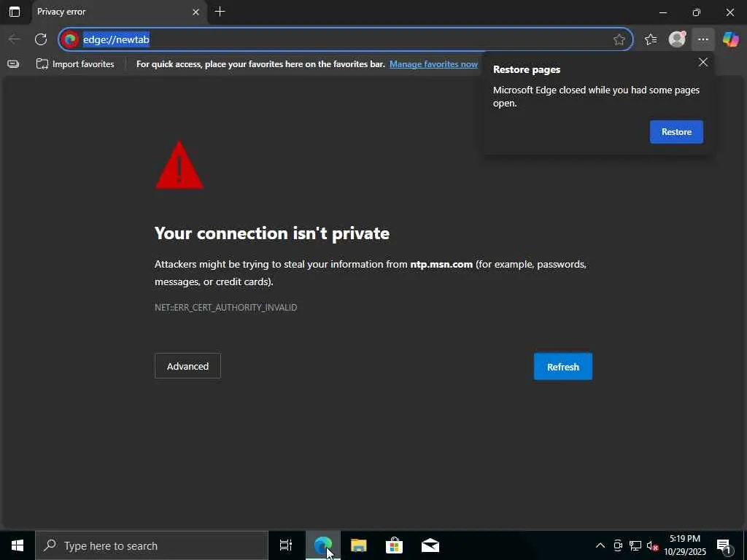
Task: Go back with the back arrow
Action: pos(15,39)
